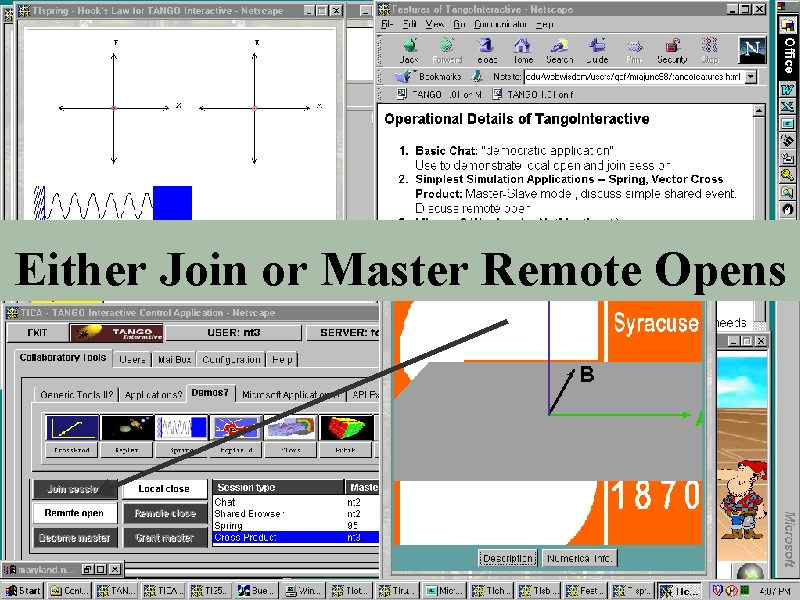
Task: Switch to the Users tab in TICA
Action: point(132,360)
